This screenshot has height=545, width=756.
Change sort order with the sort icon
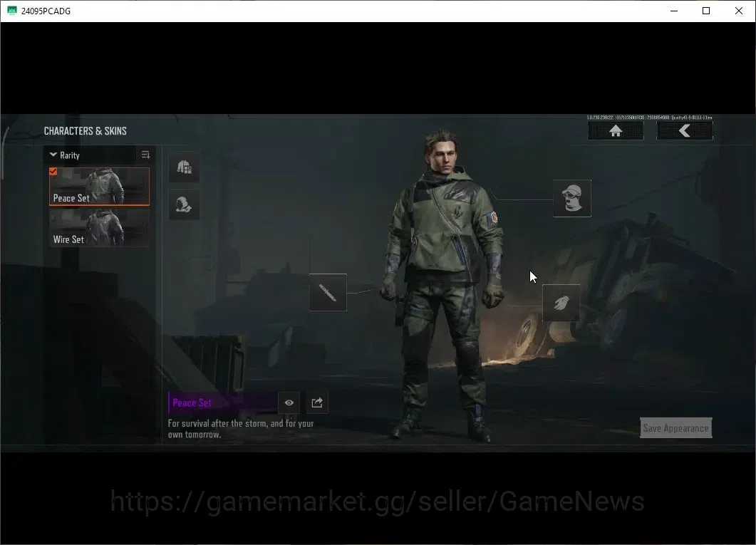tap(145, 155)
